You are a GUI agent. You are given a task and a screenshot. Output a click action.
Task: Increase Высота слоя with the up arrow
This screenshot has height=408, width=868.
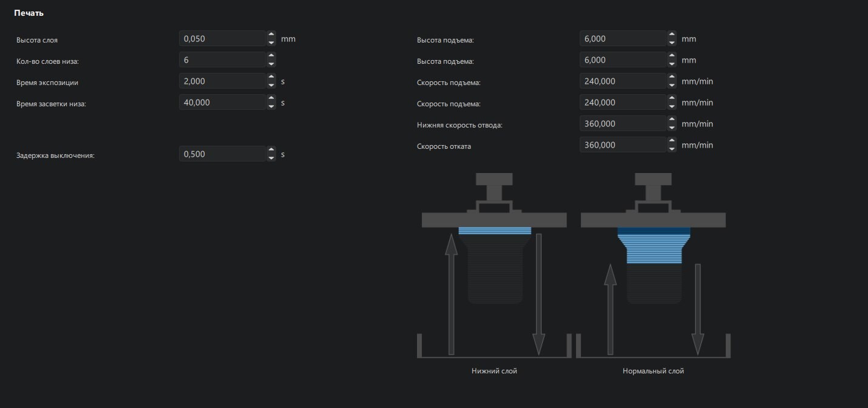(x=271, y=35)
